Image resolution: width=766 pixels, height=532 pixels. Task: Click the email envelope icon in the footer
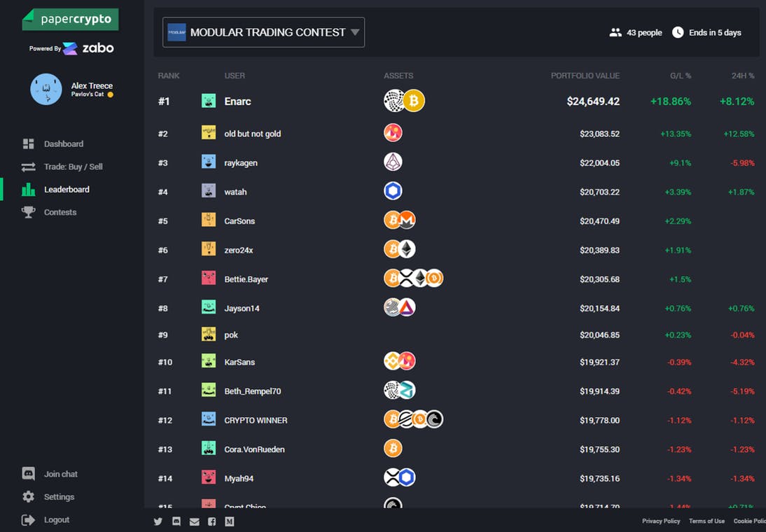(194, 521)
